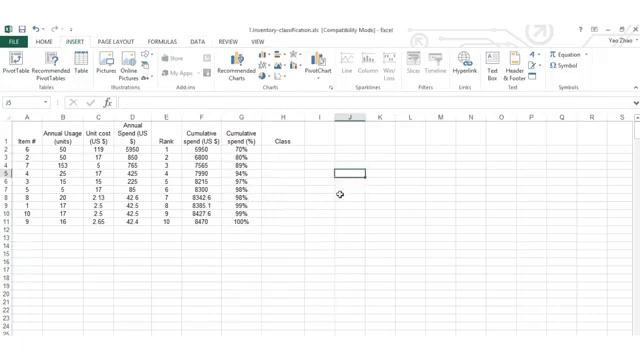Switch to the HOME tab
Image resolution: width=640 pixels, height=360 pixels.
click(44, 42)
